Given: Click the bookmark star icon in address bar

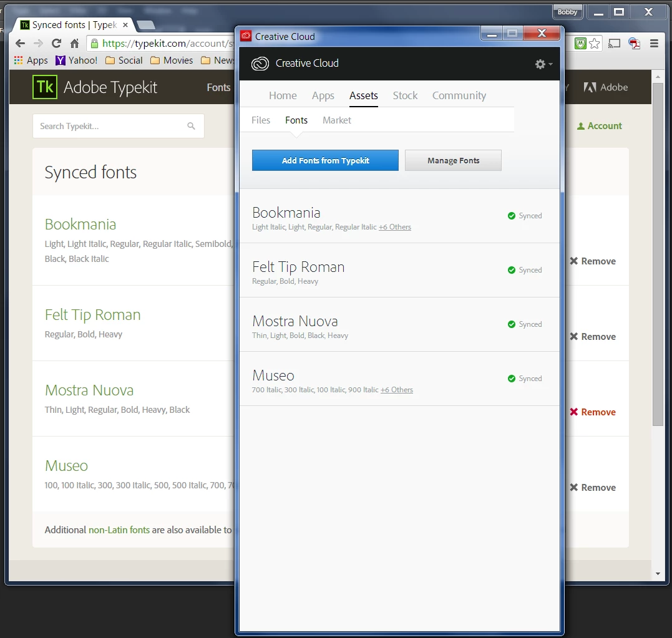Looking at the screenshot, I should [x=595, y=43].
